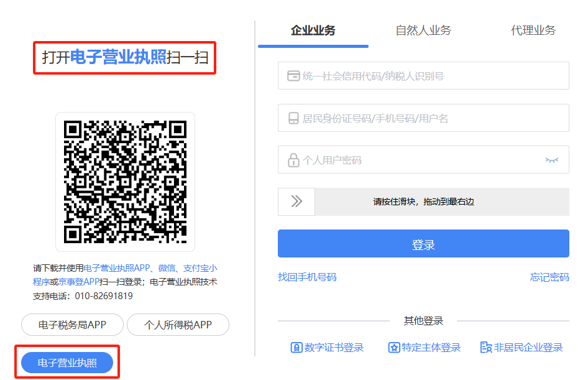Click the blue 登录 button

(x=423, y=243)
